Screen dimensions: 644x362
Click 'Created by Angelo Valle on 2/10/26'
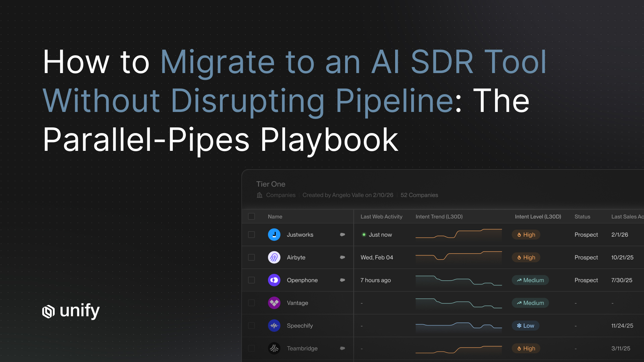348,195
